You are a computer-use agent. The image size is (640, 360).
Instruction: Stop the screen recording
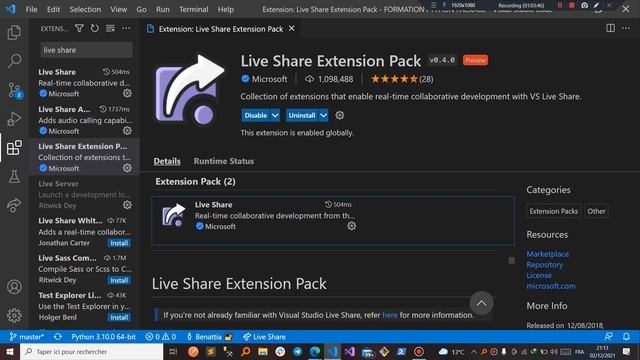pyautogui.click(x=572, y=5)
